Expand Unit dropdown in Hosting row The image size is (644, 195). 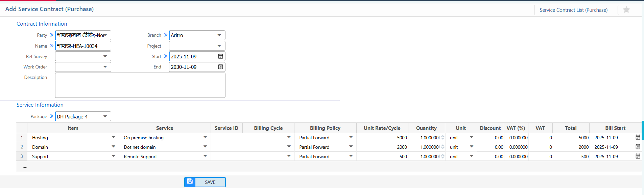coord(472,137)
